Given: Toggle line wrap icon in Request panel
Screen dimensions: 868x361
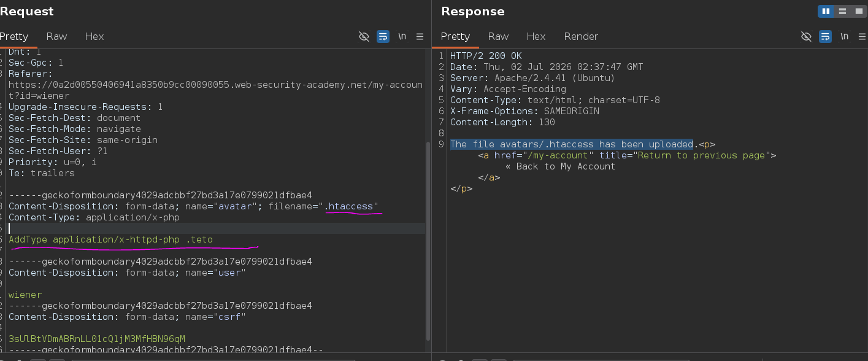Looking at the screenshot, I should click(383, 37).
